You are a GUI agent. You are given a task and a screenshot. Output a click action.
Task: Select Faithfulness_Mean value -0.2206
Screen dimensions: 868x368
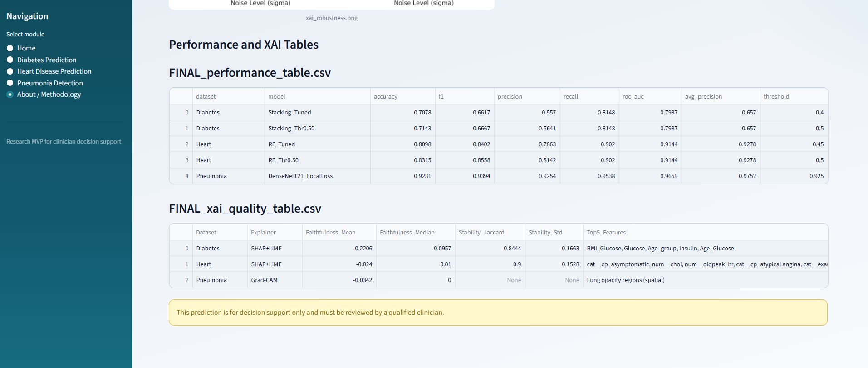pyautogui.click(x=339, y=248)
